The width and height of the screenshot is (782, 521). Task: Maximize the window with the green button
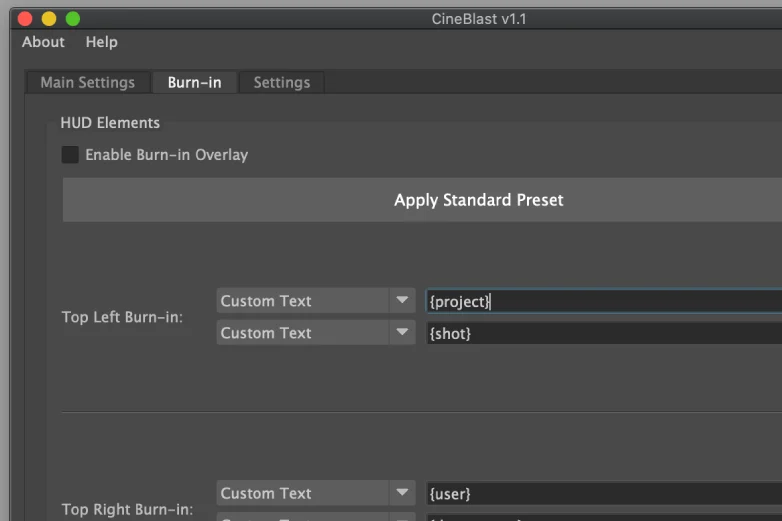[73, 19]
